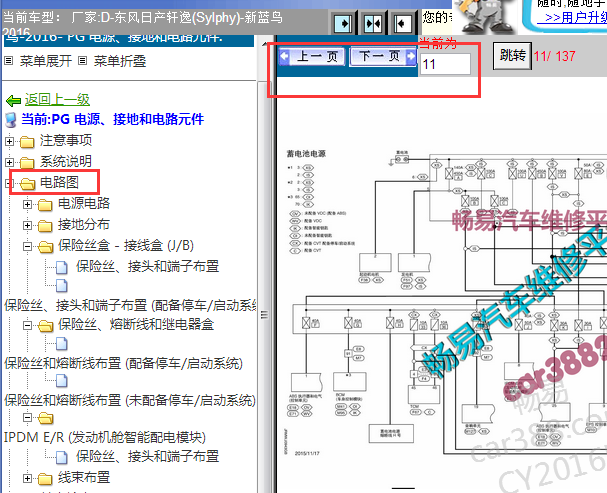Viewport: 607px width, 493px height.
Task: Open 保险丝、接头和端子布置 under IPDM E/R
Action: coord(147,457)
